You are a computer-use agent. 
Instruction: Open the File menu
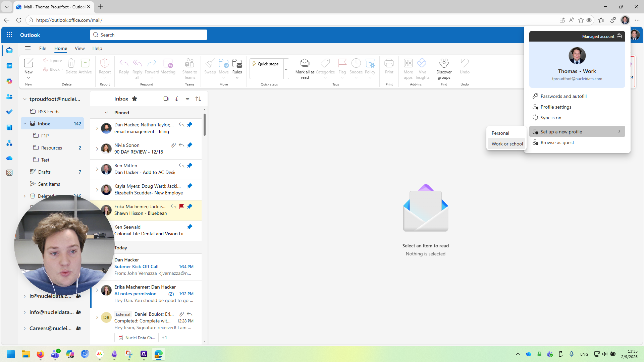pyautogui.click(x=43, y=48)
